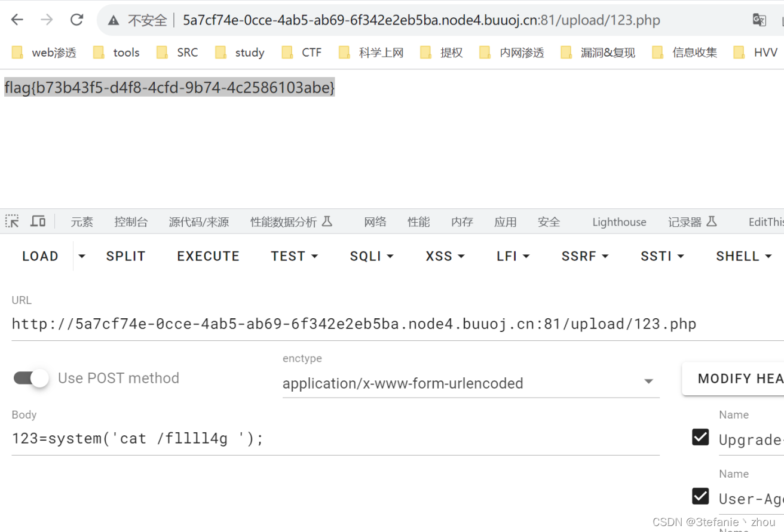Switch to the 控制台 DevTools tab
784x532 pixels.
point(131,222)
